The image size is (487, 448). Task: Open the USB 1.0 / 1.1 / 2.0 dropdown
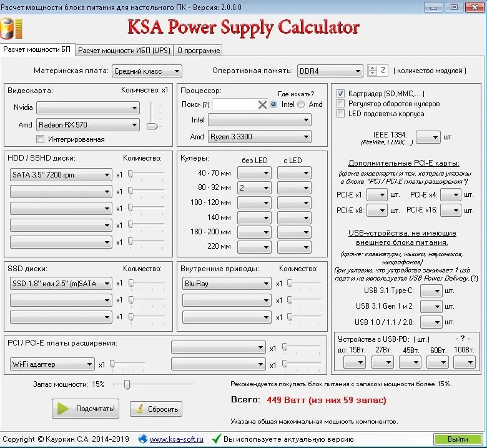tap(431, 322)
